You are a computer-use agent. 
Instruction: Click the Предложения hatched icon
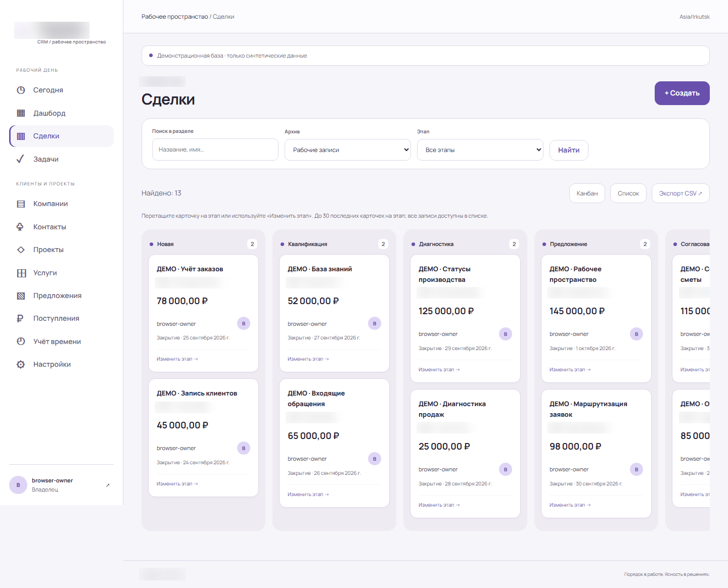click(21, 296)
